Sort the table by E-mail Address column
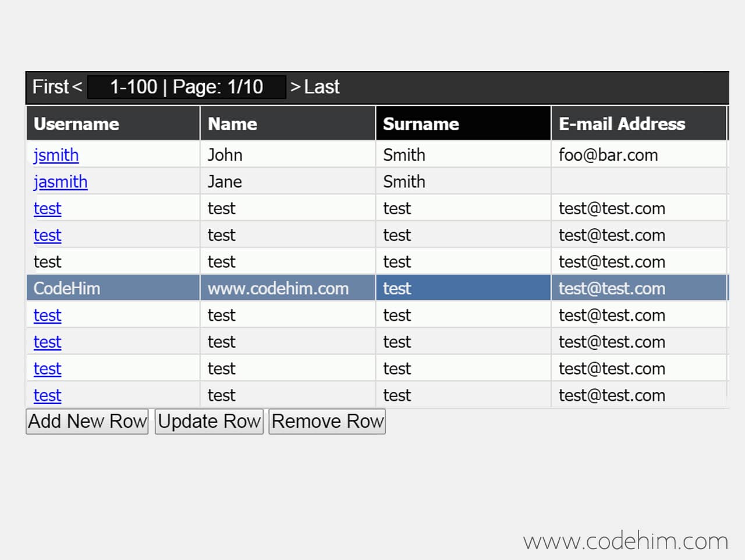The image size is (745, 560). [622, 123]
